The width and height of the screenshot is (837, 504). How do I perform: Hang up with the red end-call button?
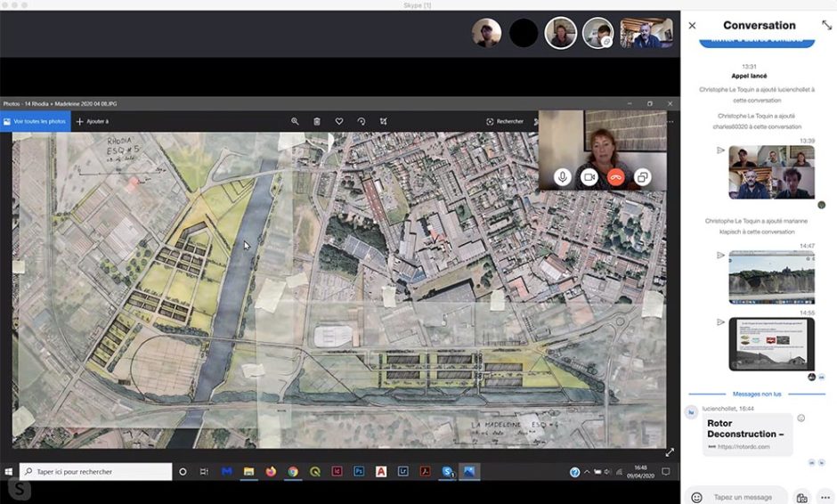[615, 177]
